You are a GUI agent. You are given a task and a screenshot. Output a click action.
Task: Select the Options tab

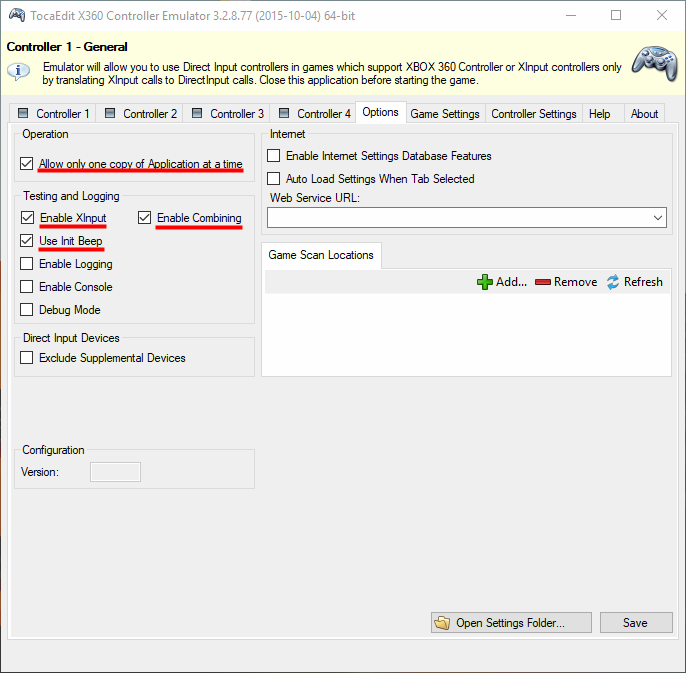381,112
